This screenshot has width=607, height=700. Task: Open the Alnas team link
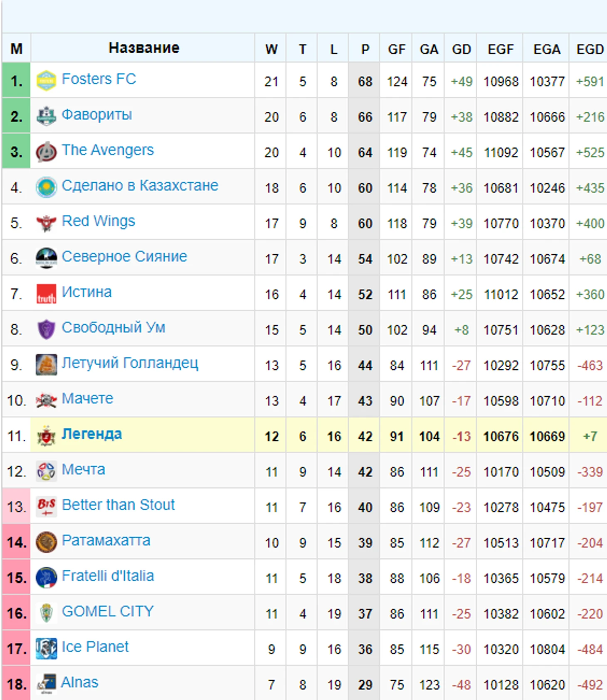(x=79, y=682)
